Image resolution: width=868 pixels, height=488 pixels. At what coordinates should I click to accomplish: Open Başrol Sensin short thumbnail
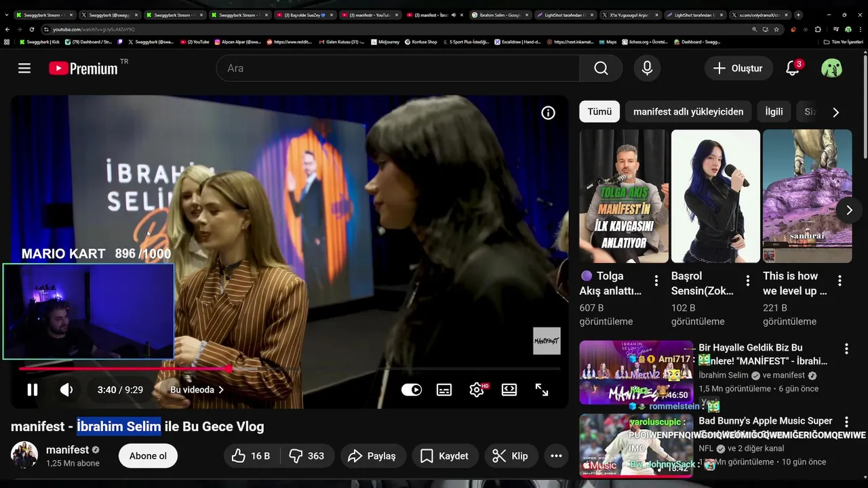coord(715,197)
